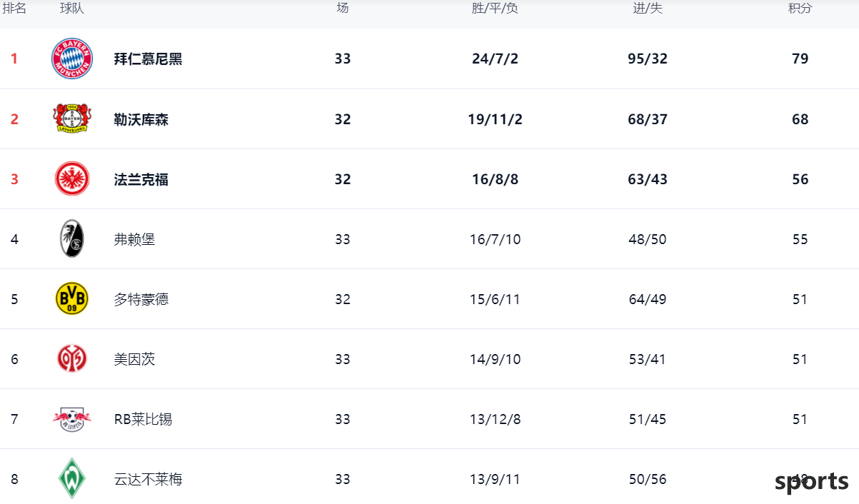Click the SC Freiburg club logo
Screen dimensions: 859x504
tap(72, 238)
